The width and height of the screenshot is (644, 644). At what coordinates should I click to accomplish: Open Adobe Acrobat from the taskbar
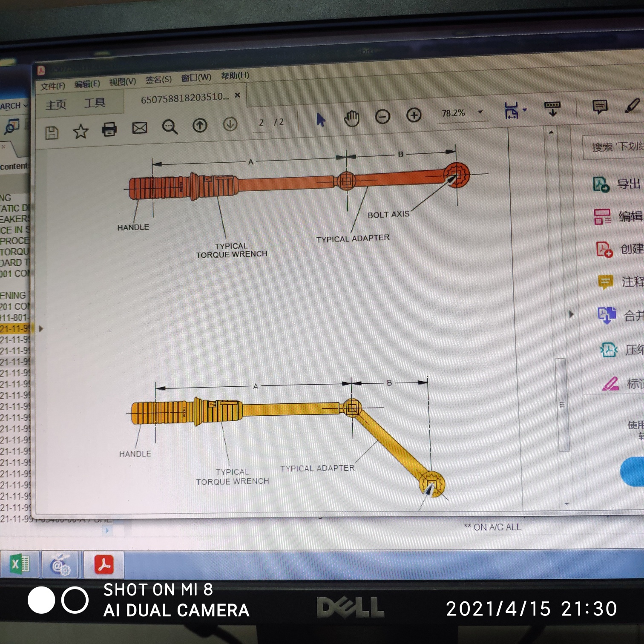pyautogui.click(x=104, y=565)
